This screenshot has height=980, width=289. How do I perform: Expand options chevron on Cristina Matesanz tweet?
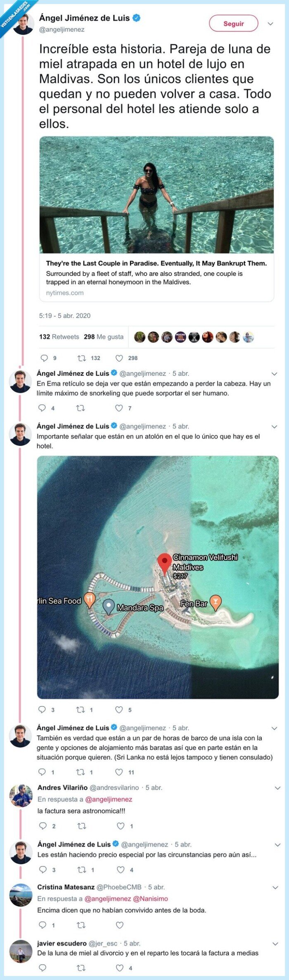275,887
